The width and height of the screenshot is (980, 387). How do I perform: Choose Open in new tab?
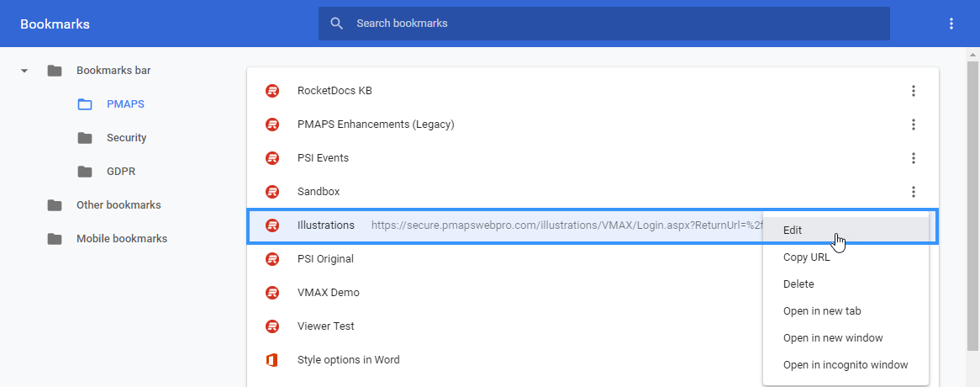846,310
